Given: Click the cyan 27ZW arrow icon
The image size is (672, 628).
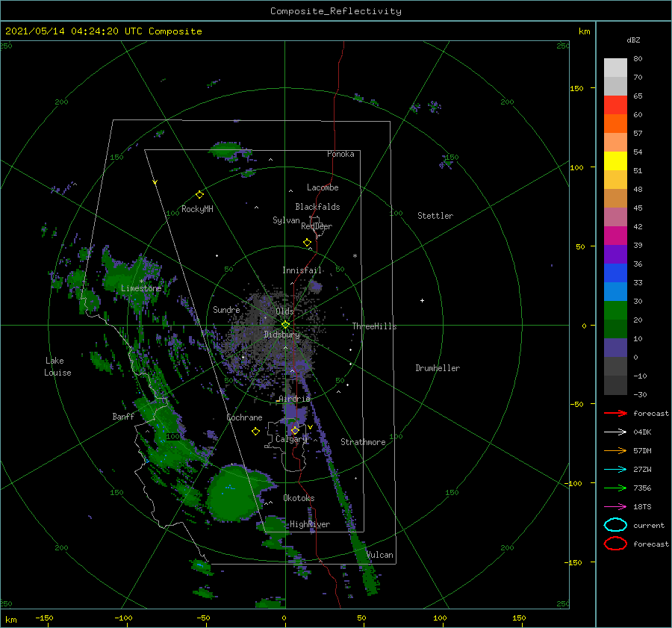Looking at the screenshot, I should pyautogui.click(x=615, y=470).
